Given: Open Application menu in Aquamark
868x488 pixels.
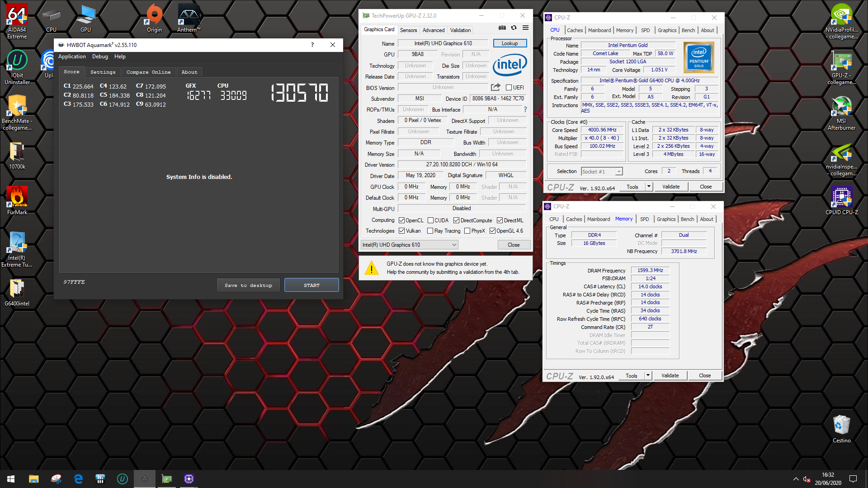Looking at the screenshot, I should (x=72, y=56).
